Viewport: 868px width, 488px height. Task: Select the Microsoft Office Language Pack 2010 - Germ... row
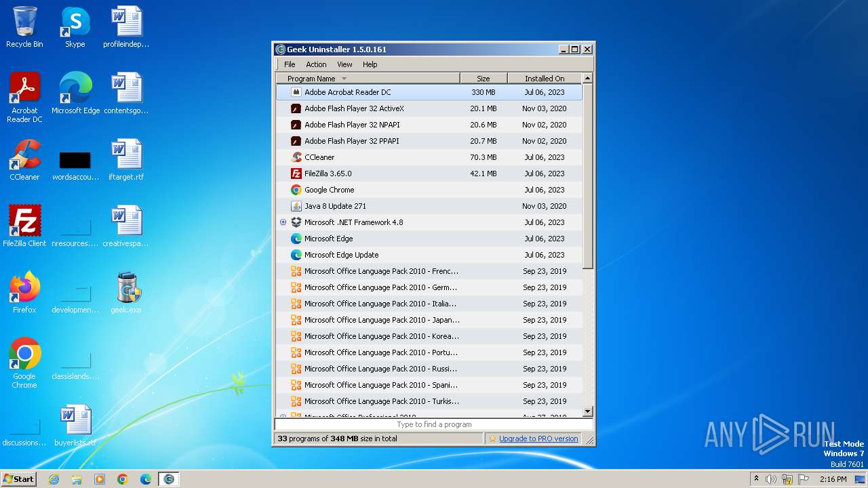tap(429, 287)
